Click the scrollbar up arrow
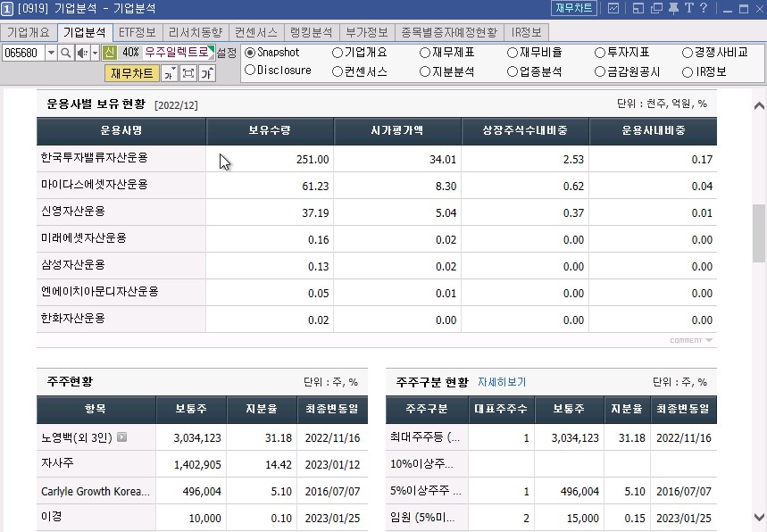The width and height of the screenshot is (767, 532). tap(759, 105)
